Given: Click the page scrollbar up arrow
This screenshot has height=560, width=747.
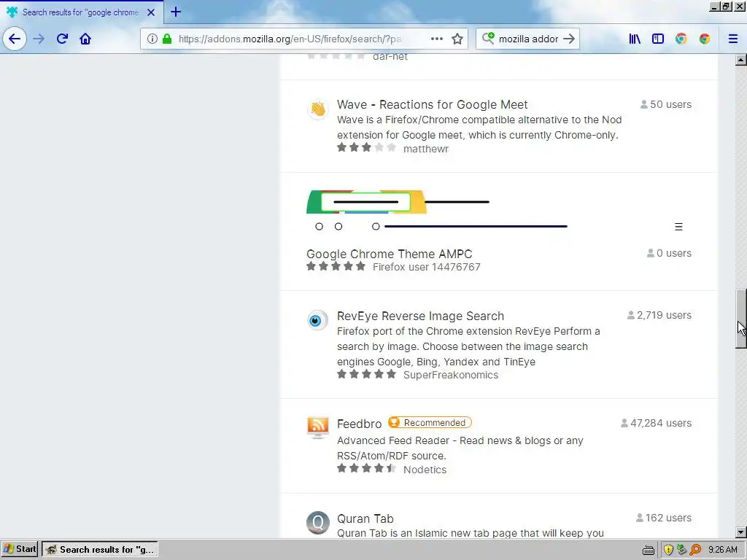Looking at the screenshot, I should click(741, 60).
